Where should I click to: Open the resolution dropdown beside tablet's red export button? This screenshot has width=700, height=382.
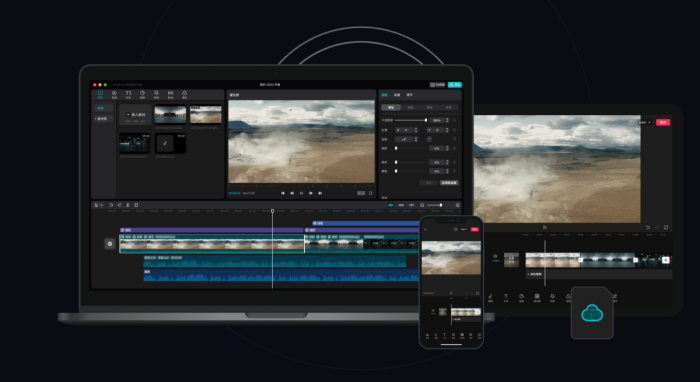[x=645, y=122]
